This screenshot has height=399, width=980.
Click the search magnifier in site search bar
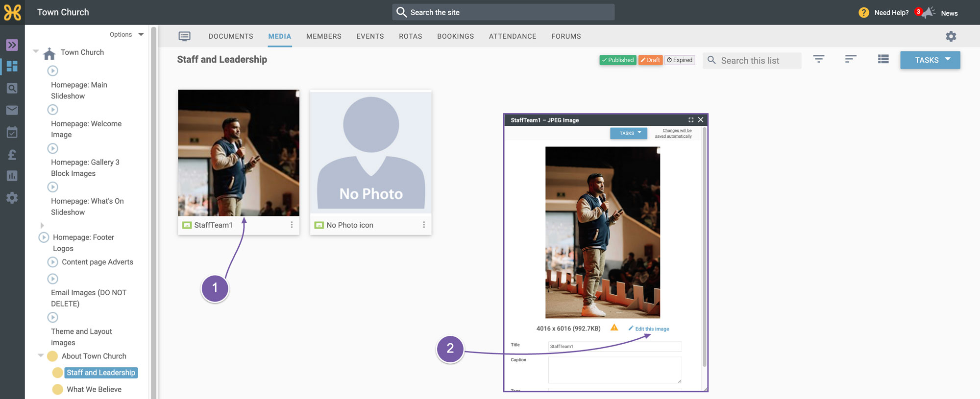401,12
